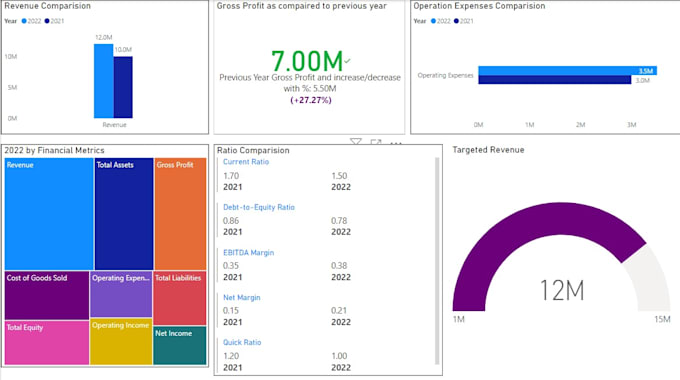The width and height of the screenshot is (680, 380).
Task: Click the (+27.27%) variance text
Action: point(311,100)
